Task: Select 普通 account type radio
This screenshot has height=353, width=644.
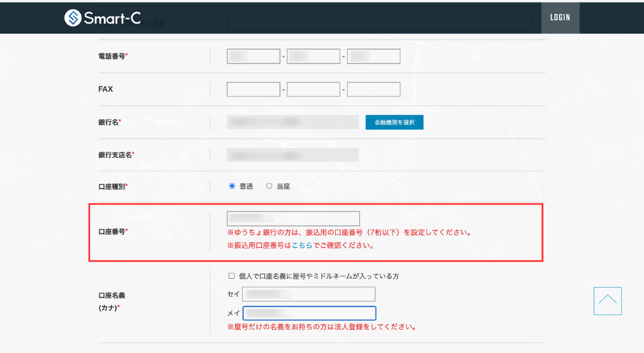Action: coord(232,186)
